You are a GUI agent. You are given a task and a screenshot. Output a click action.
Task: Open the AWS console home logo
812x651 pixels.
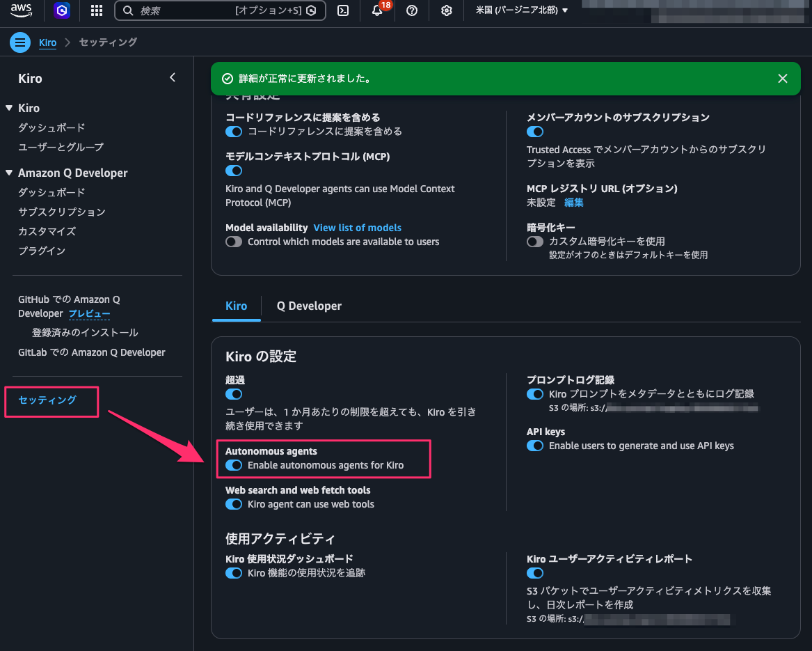(22, 10)
